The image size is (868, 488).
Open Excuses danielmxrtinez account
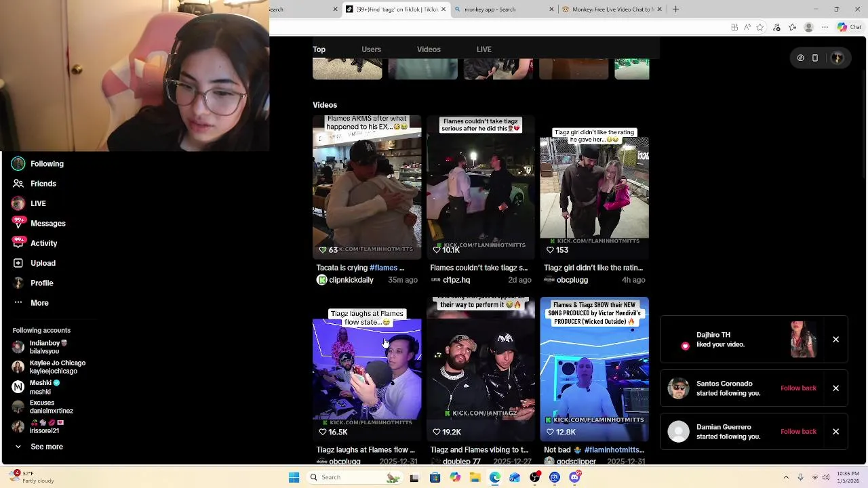[x=42, y=407]
